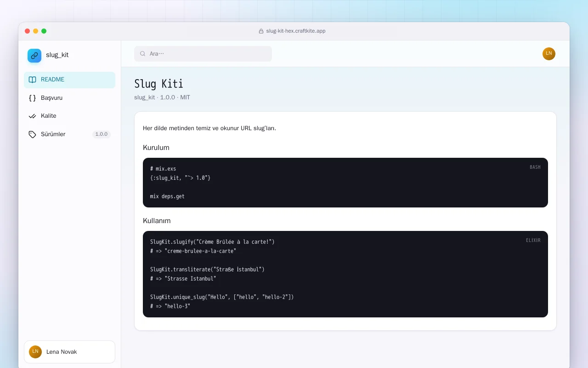The width and height of the screenshot is (588, 368).
Task: Click the ELIXIR language label
Action: pos(533,241)
